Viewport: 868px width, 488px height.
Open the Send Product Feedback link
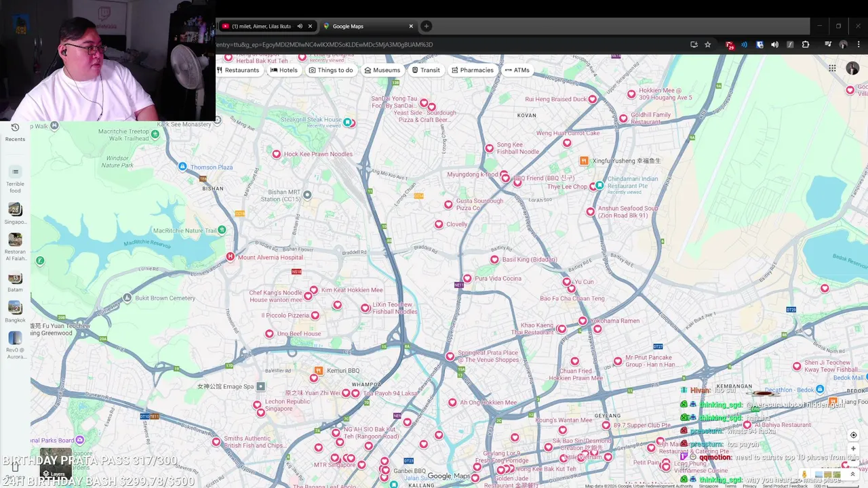coord(785,486)
